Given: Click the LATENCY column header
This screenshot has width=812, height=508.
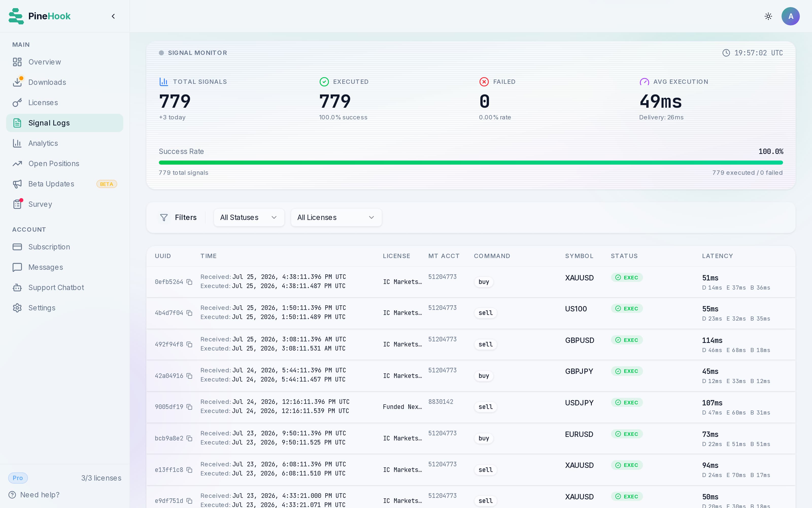Looking at the screenshot, I should pos(717,256).
